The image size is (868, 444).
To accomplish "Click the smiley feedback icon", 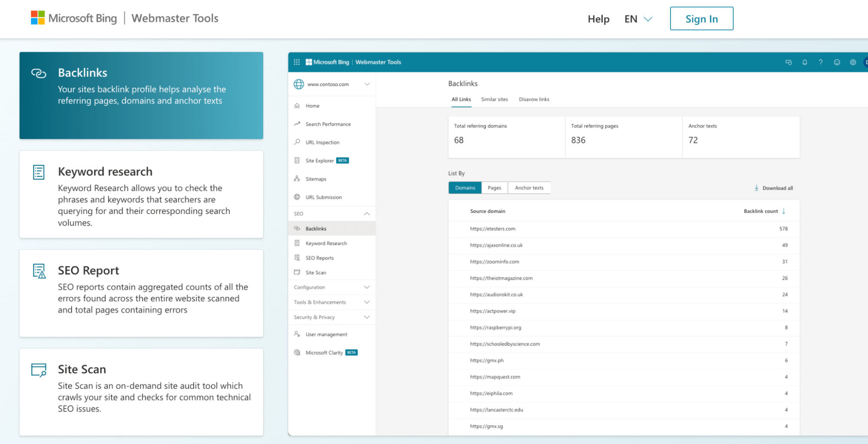I will [x=837, y=62].
